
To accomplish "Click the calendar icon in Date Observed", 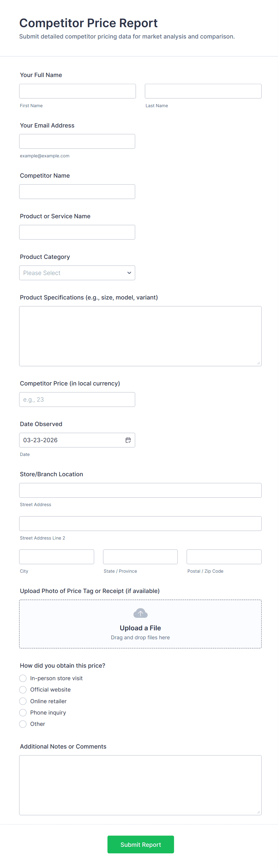I will click(x=128, y=440).
